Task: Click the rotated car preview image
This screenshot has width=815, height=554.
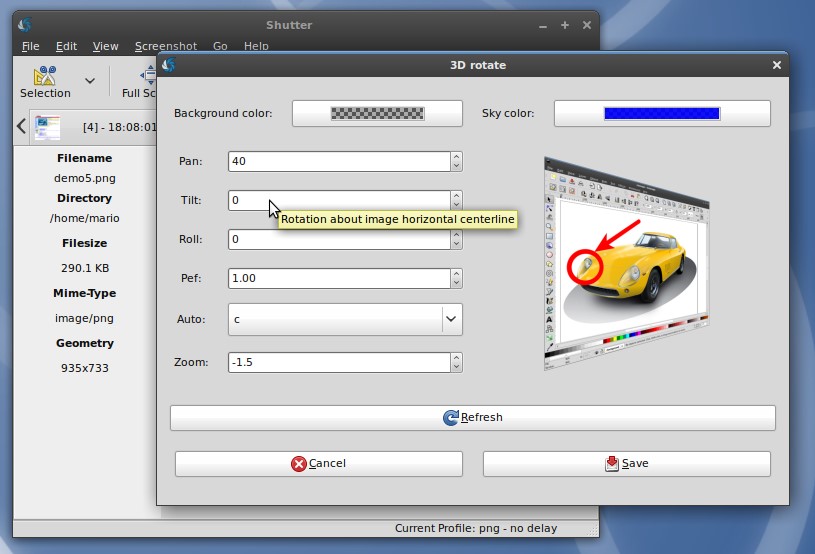Action: point(626,264)
